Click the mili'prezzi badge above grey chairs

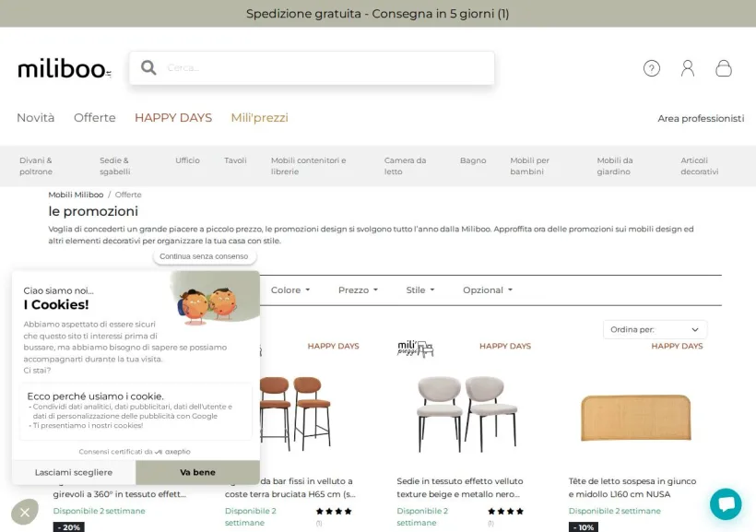pyautogui.click(x=415, y=349)
